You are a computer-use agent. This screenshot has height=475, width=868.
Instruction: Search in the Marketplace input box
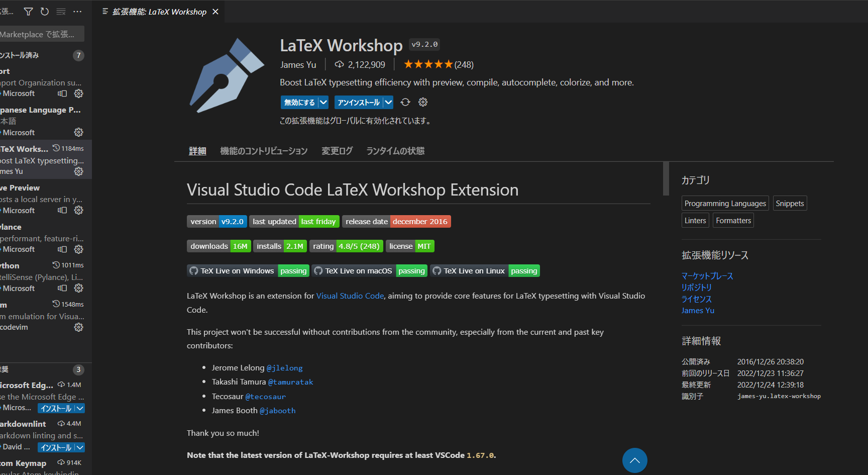point(42,34)
